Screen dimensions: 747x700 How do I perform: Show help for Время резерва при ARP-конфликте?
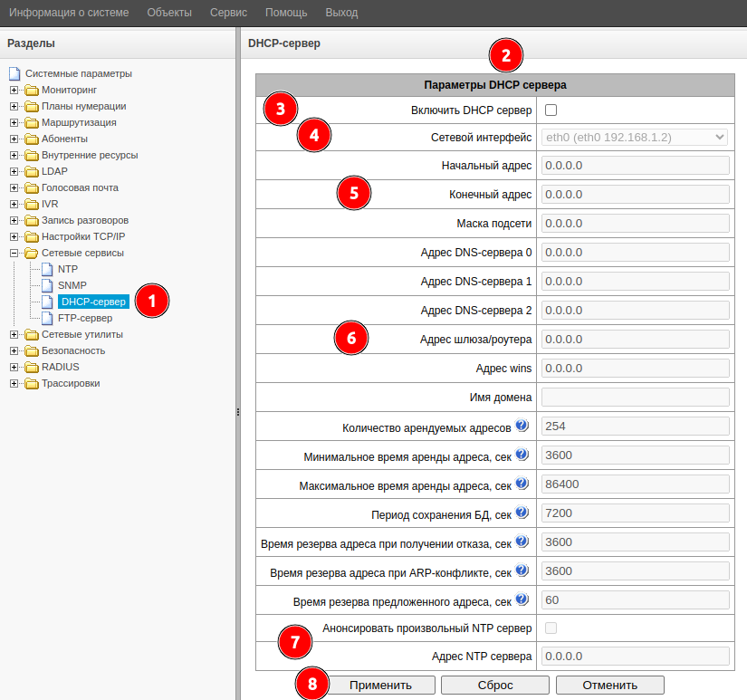pos(522,571)
